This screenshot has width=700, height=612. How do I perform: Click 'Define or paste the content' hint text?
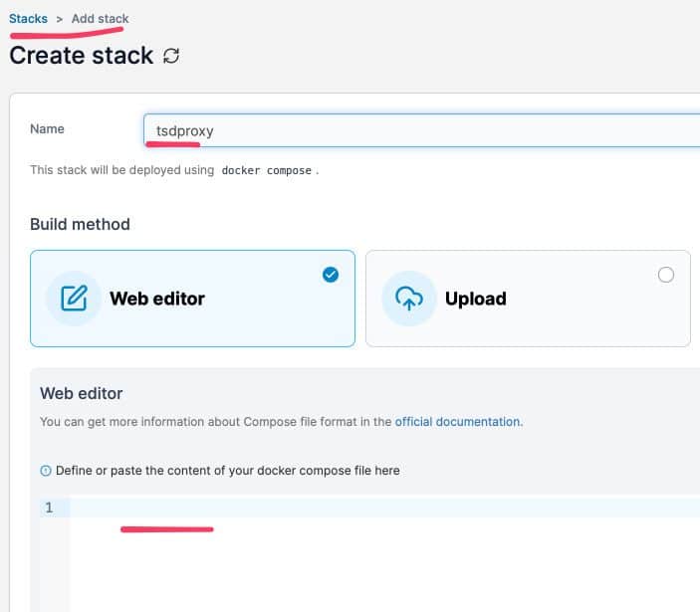228,471
